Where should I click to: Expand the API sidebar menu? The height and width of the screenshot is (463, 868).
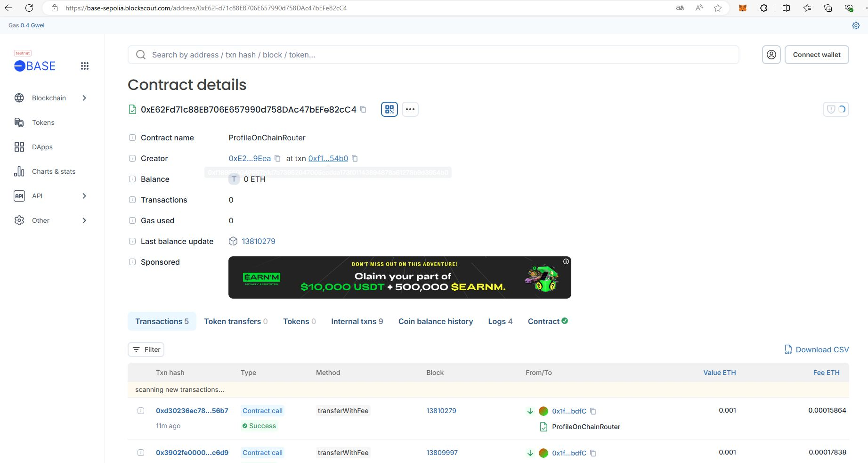51,196
